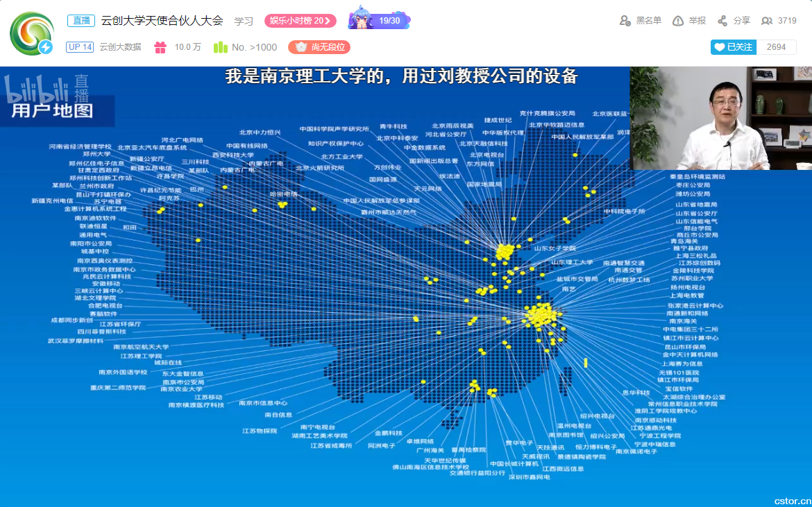Click the 武汉菲罗摩擦材料 map label

click(x=75, y=341)
